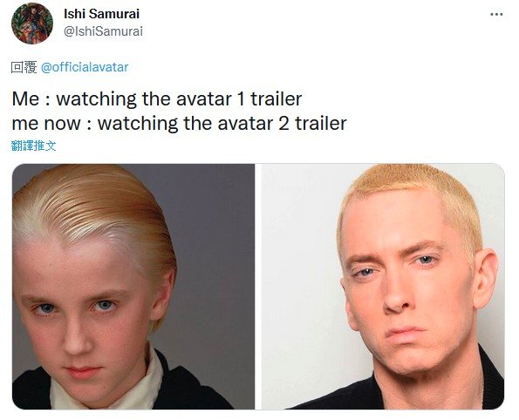Open Ishi Samurai's round profile picture
This screenshot has height=420, width=519.
coord(32,24)
